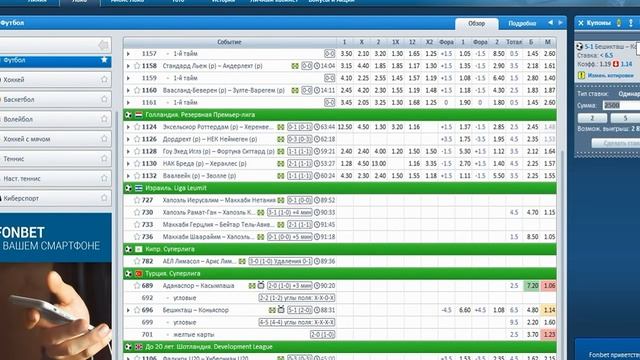Expand event 1132 Ваалвейк row
Viewport: 640px width, 360px height.
coord(128,176)
